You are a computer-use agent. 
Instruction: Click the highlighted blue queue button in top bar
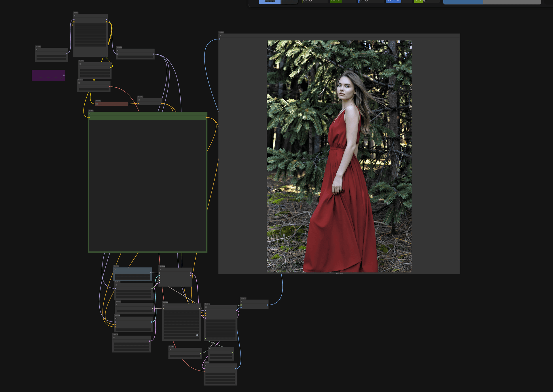tap(270, 1)
